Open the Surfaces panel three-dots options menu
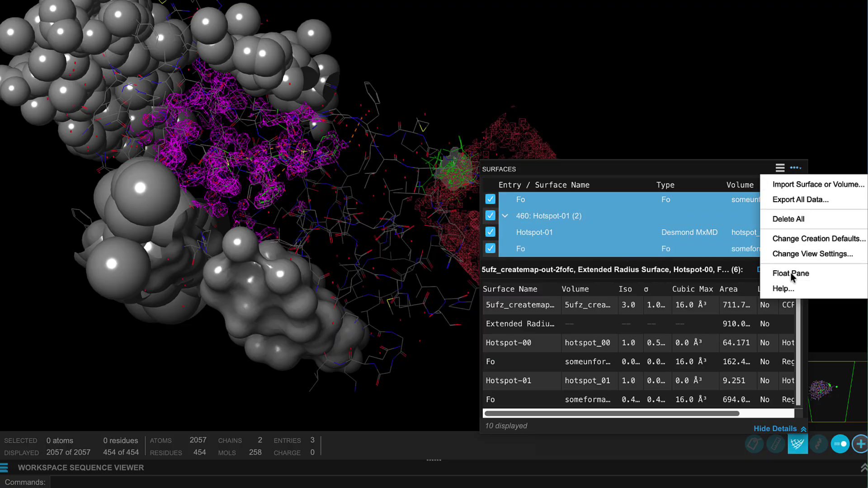This screenshot has width=868, height=488. pos(796,168)
